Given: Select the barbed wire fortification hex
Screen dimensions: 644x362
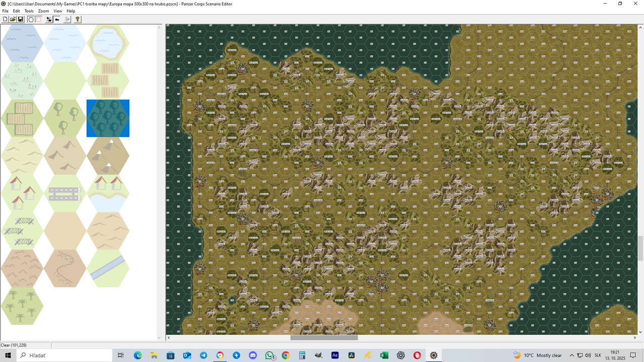Looking at the screenshot, I should (x=22, y=231).
